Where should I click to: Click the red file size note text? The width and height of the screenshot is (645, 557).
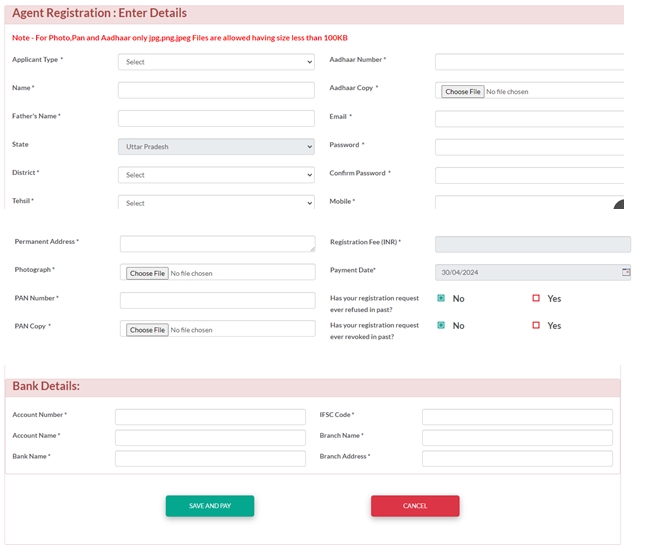[x=180, y=38]
